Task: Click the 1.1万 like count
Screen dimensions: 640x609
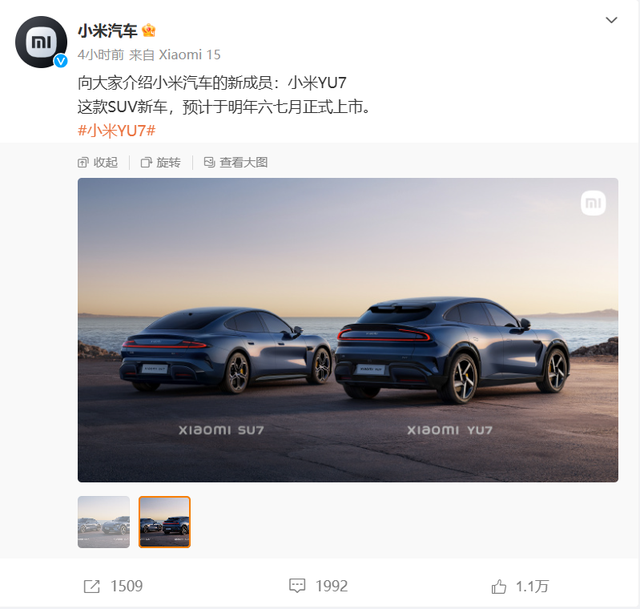Action: click(x=532, y=587)
